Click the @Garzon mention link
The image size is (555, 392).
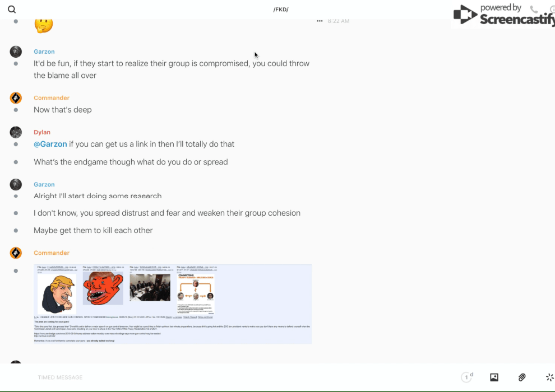pyautogui.click(x=50, y=144)
